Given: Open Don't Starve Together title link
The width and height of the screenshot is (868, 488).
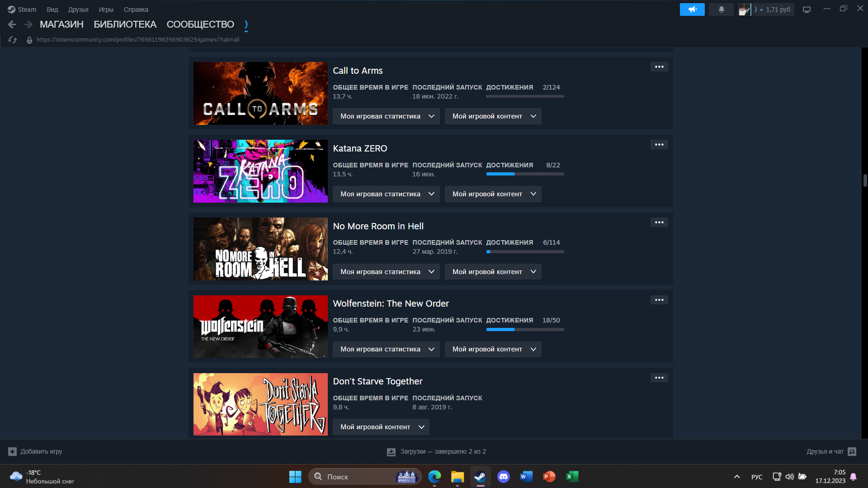Looking at the screenshot, I should coord(377,381).
